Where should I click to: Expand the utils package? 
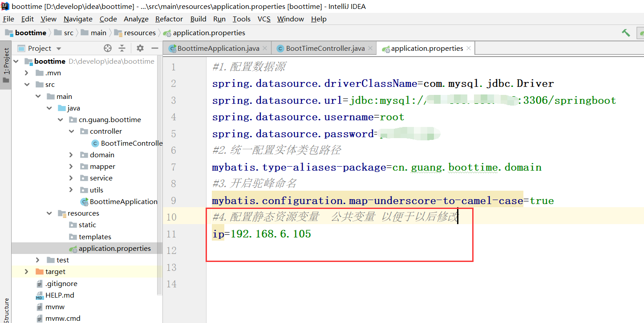(72, 190)
